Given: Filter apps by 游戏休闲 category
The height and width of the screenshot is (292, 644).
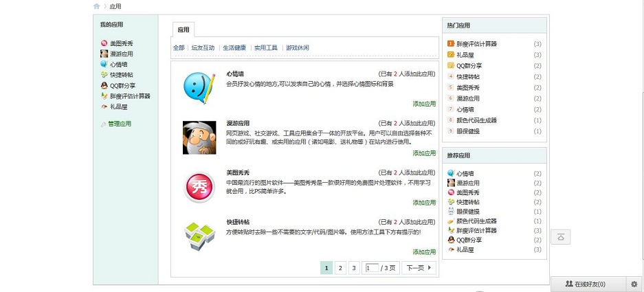Looking at the screenshot, I should point(298,47).
